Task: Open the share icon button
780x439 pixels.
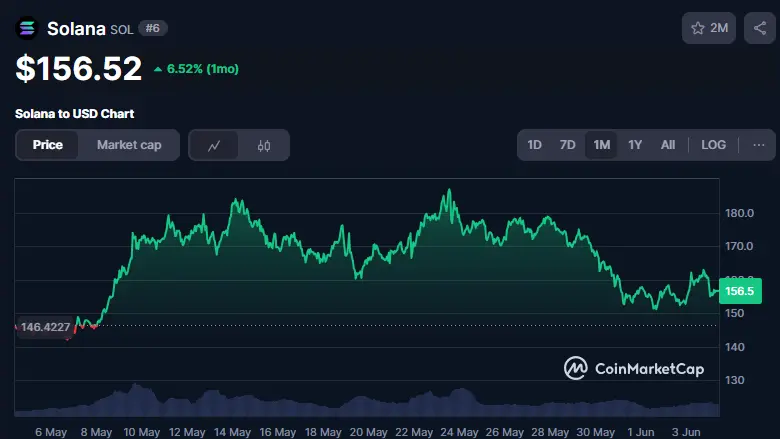Action: (x=760, y=28)
